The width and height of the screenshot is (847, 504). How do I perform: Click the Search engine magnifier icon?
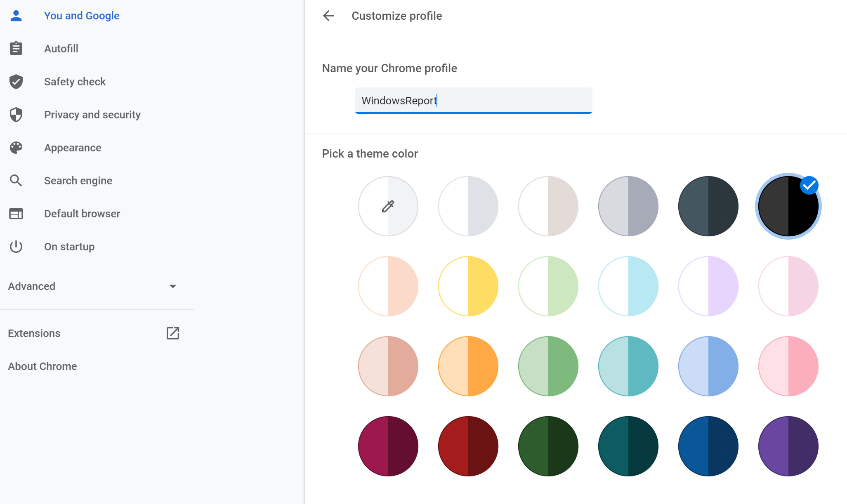pos(16,181)
